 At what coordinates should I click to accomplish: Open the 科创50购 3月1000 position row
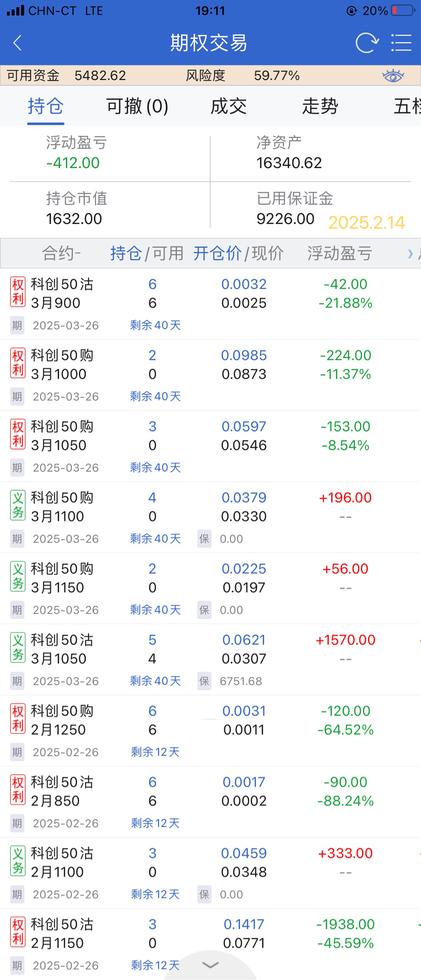pyautogui.click(x=206, y=365)
